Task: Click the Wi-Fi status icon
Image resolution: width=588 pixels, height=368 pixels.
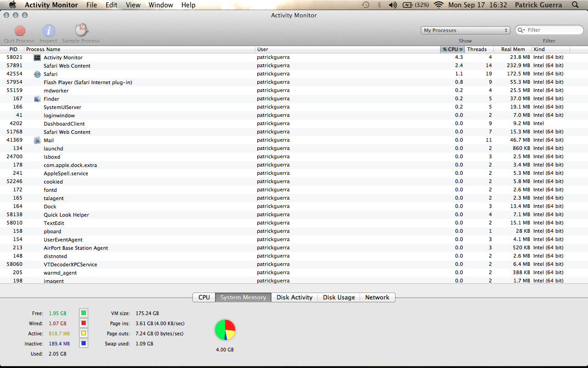Action: coord(438,5)
